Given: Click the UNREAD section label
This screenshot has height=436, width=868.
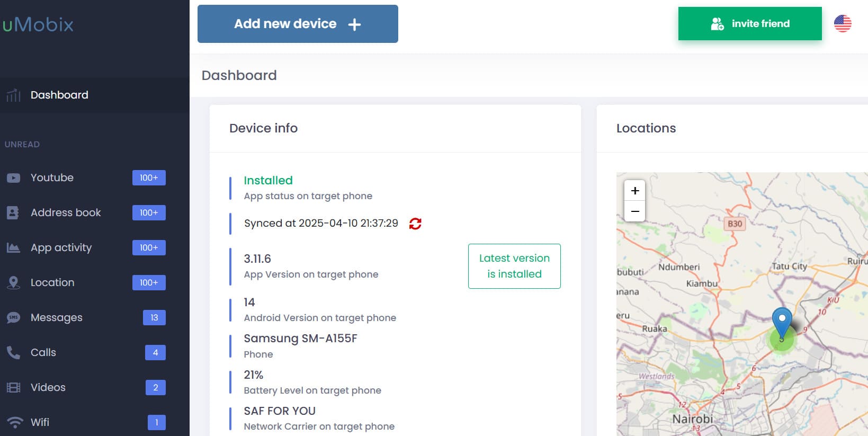Looking at the screenshot, I should click(x=22, y=144).
